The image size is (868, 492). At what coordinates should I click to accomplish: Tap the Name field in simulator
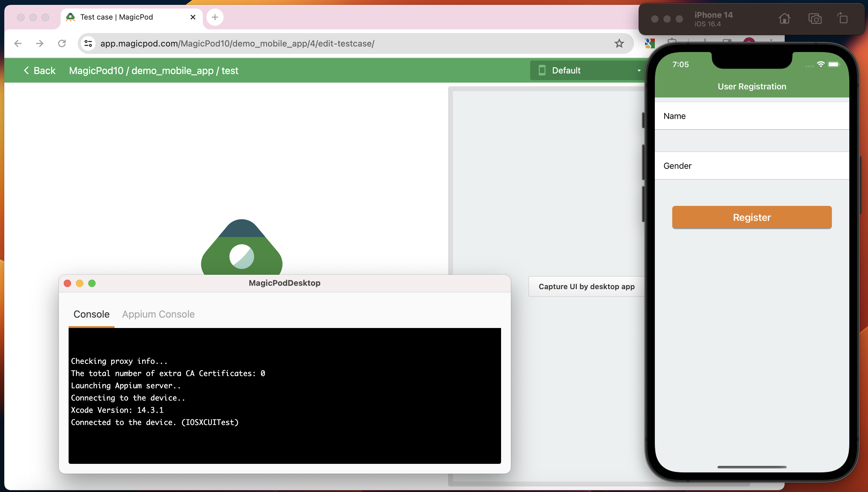point(752,116)
